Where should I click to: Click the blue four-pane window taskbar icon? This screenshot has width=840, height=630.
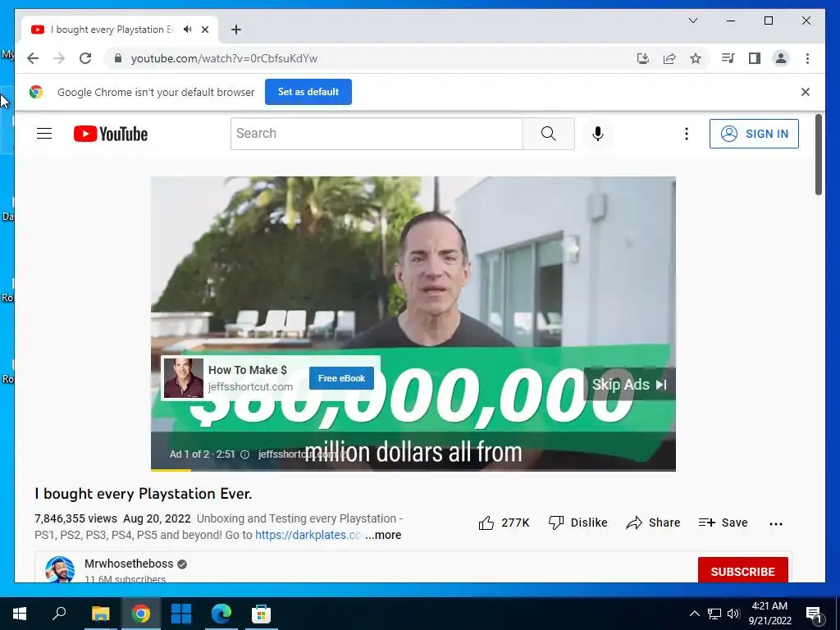click(181, 614)
